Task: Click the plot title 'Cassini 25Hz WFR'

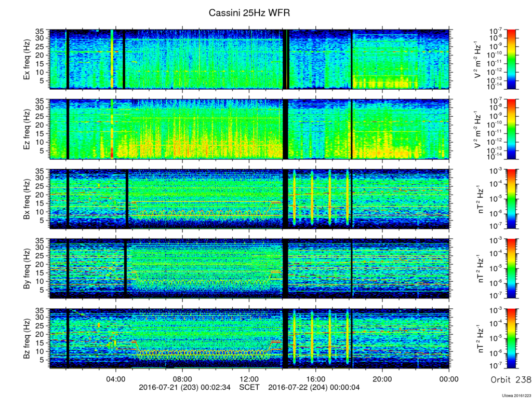Action: [249, 13]
